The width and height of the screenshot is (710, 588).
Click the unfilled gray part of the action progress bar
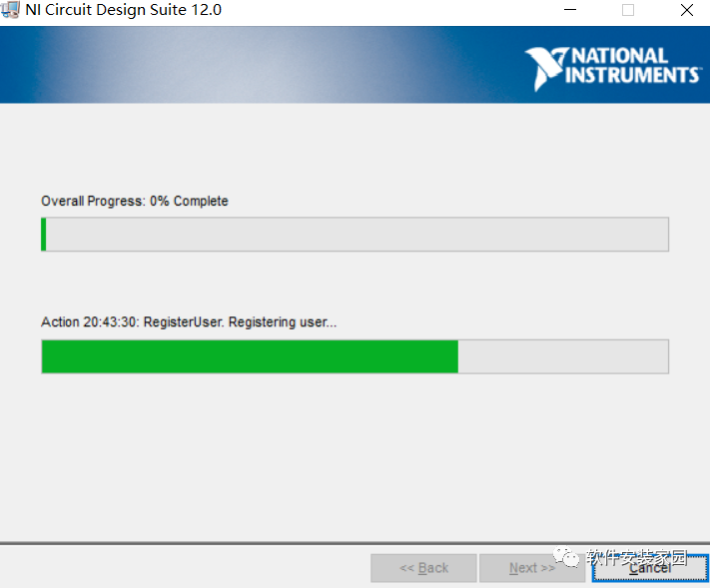562,356
